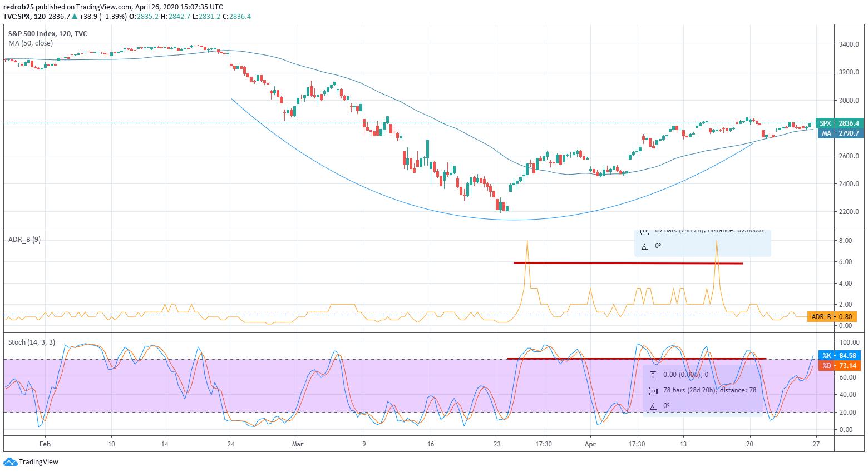
Task: Click the 8.00 label on ADR_B axis
Action: click(846, 241)
